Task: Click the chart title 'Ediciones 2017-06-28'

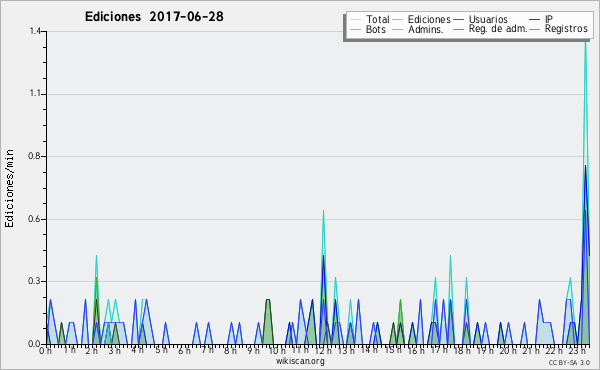Action: click(154, 17)
